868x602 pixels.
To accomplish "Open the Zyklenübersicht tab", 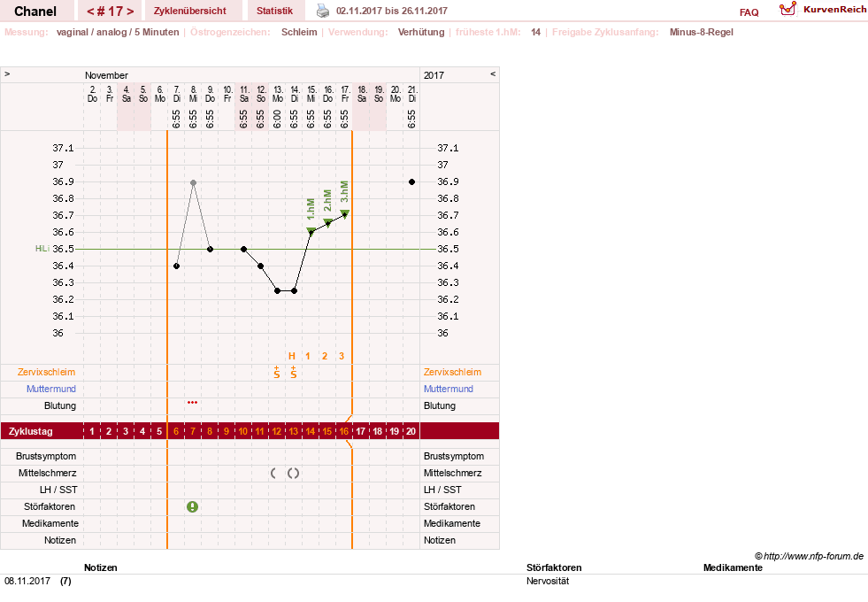I will tap(190, 11).
